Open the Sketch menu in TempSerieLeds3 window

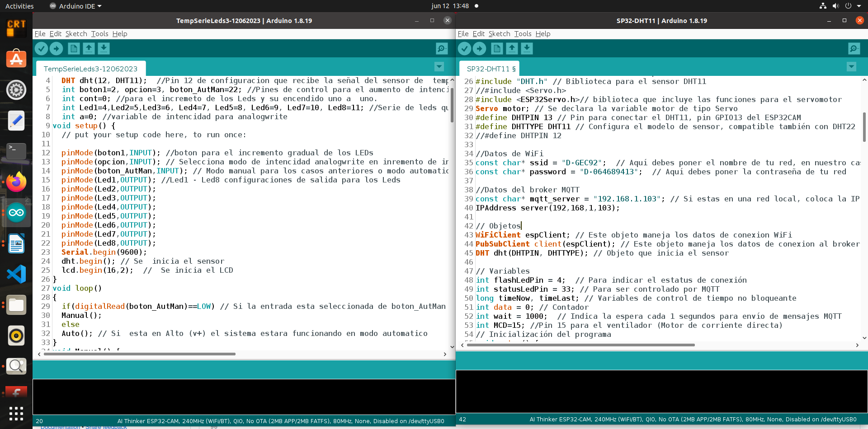click(x=75, y=33)
